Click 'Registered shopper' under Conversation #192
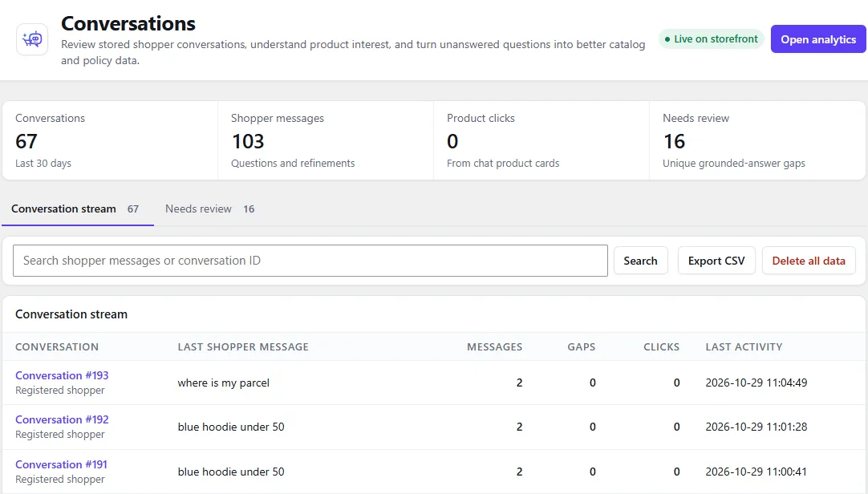The image size is (868, 494). point(60,435)
